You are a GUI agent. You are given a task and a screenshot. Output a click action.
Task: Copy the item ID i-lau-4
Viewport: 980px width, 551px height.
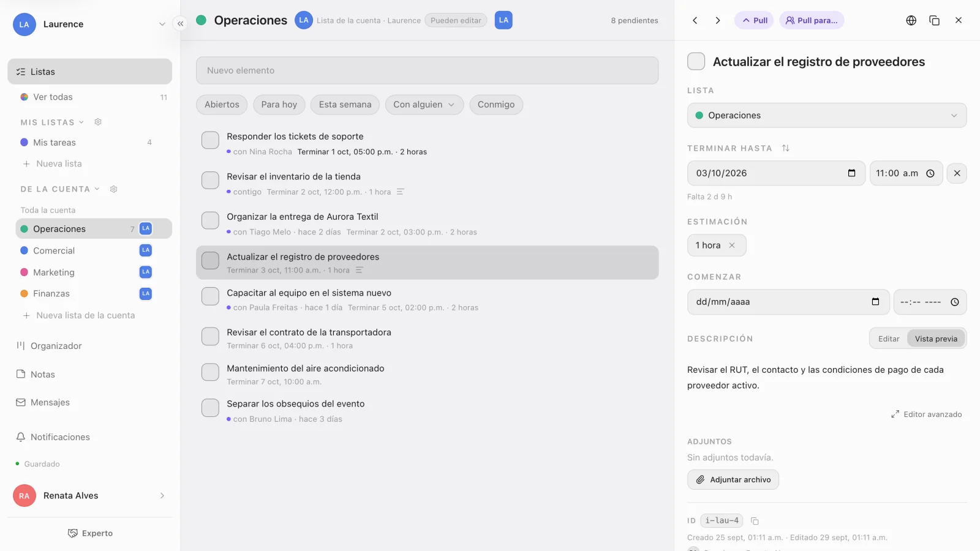755,521
